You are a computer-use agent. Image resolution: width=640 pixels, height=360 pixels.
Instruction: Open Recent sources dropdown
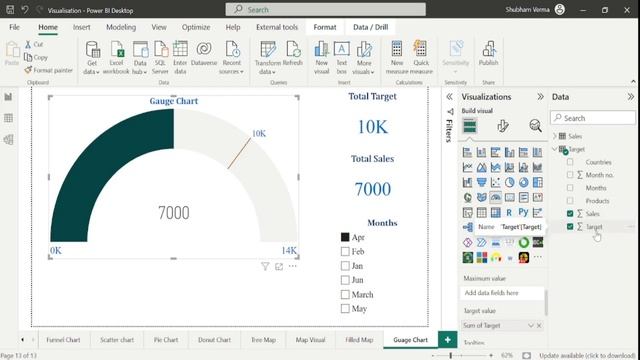point(231,67)
